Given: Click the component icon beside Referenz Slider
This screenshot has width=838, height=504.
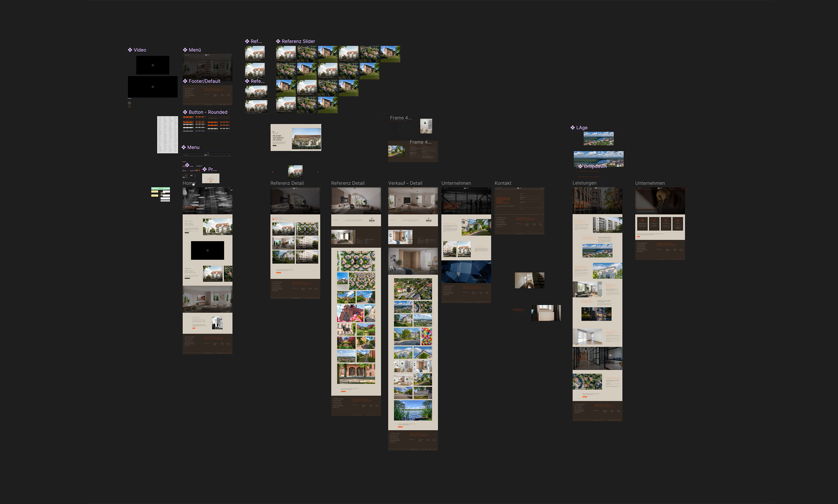Looking at the screenshot, I should 278,42.
